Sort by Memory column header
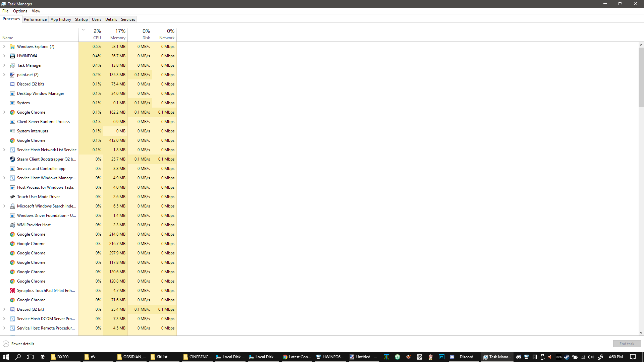The height and width of the screenshot is (362, 644). pyautogui.click(x=115, y=34)
